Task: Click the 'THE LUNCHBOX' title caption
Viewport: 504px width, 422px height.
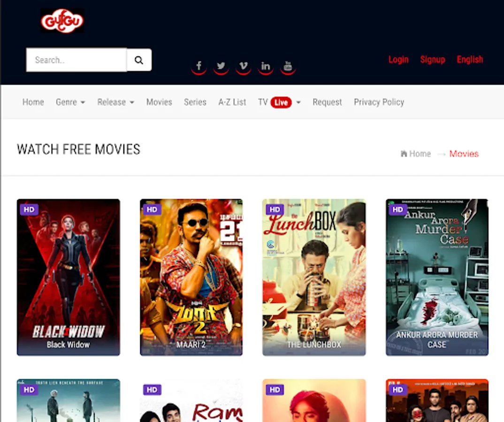Action: tap(314, 345)
